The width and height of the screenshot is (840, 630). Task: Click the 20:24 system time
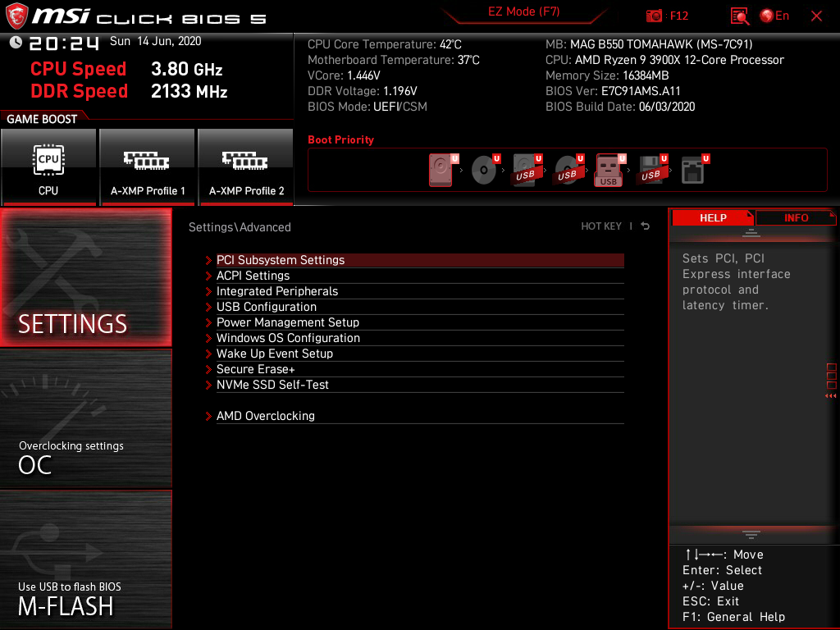point(64,43)
